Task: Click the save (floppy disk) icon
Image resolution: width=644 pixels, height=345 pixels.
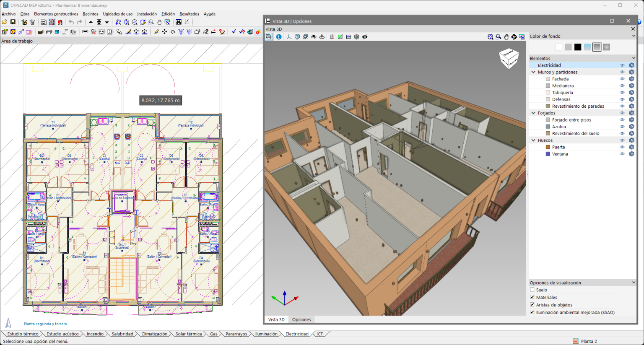Action: coord(13,22)
